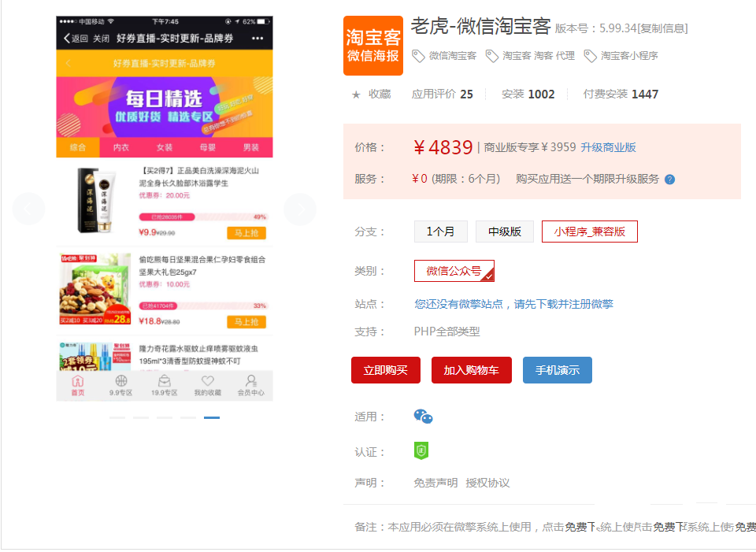The width and height of the screenshot is (756, 552).
Task: Click the 安装 1002 install count text
Action: tap(528, 94)
